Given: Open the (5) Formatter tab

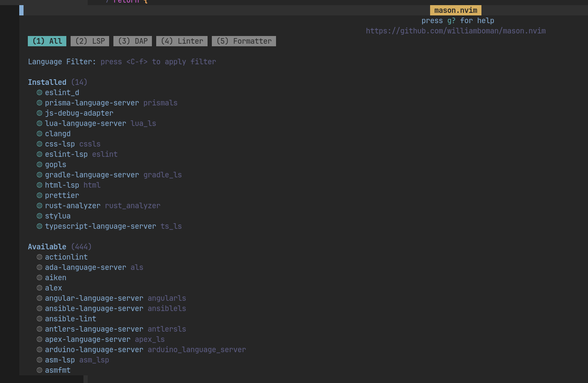Looking at the screenshot, I should tap(244, 41).
